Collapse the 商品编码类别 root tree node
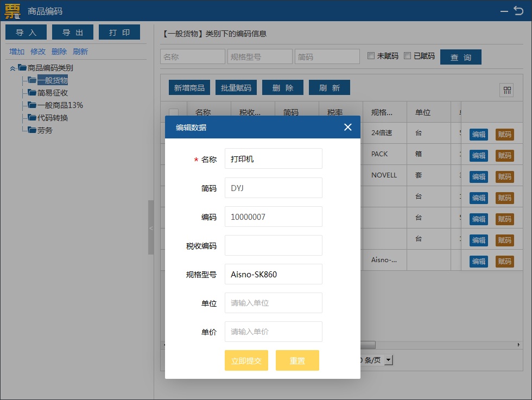532x400 pixels. pyautogui.click(x=12, y=68)
